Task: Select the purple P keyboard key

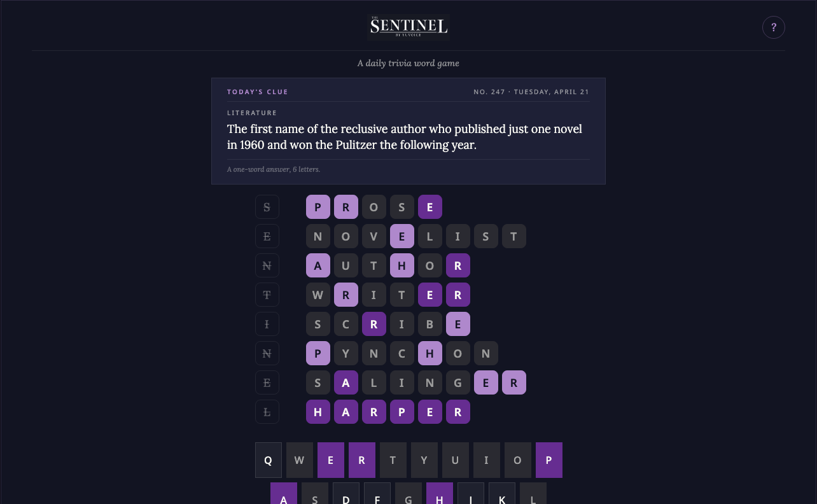Action: [x=549, y=460]
